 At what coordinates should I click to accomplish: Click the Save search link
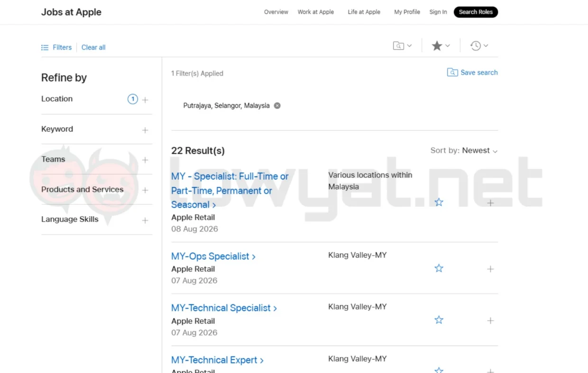479,73
